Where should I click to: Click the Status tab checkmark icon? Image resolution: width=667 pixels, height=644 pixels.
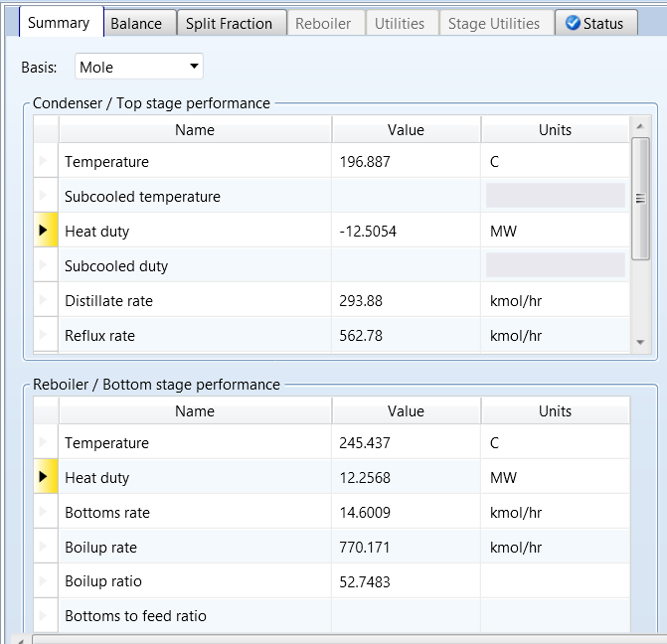point(573,24)
